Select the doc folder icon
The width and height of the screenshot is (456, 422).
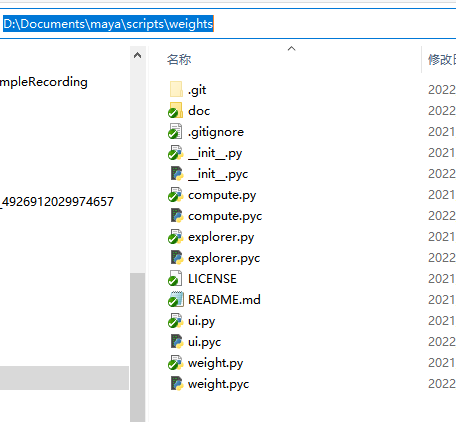[175, 111]
